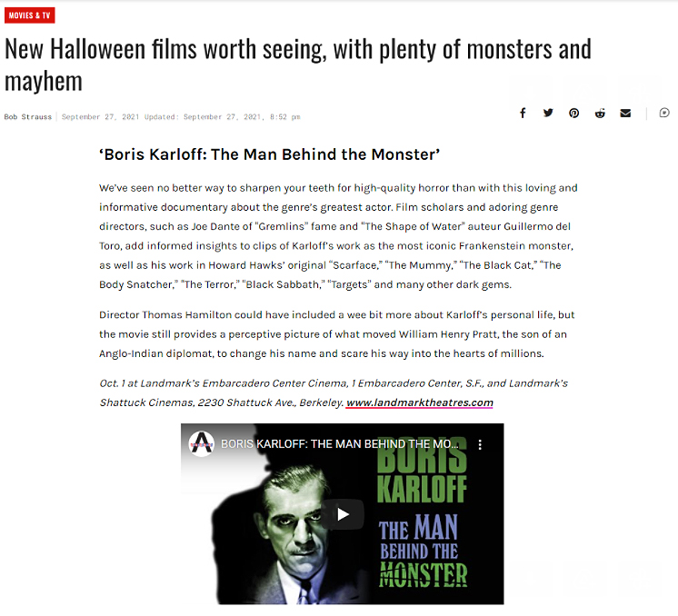Image resolution: width=678 pixels, height=616 pixels.
Task: Click the article headline about Halloween films
Action: click(298, 65)
